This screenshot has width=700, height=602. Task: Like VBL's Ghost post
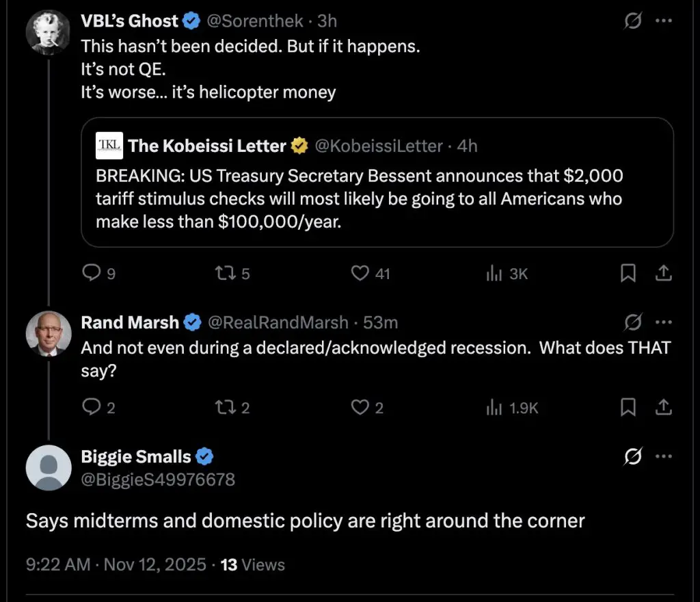pos(360,274)
